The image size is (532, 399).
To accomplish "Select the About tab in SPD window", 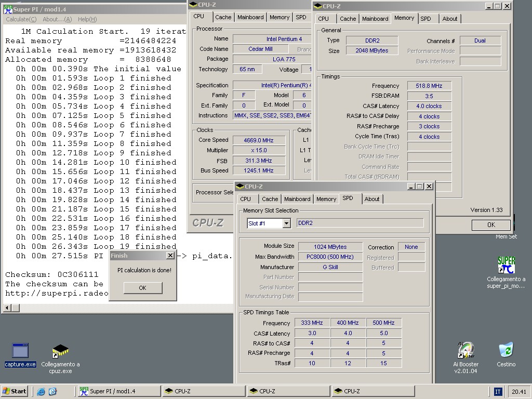I will [x=372, y=199].
